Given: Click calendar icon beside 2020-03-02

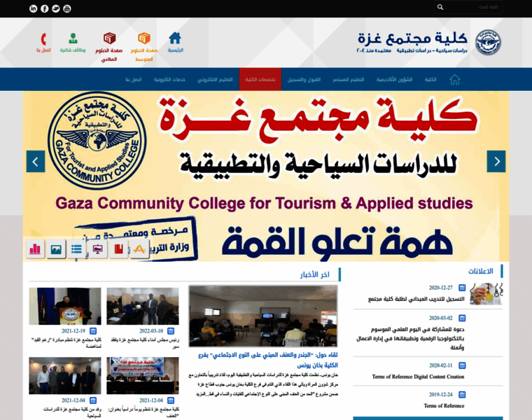Looking at the screenshot, I should point(462,318).
